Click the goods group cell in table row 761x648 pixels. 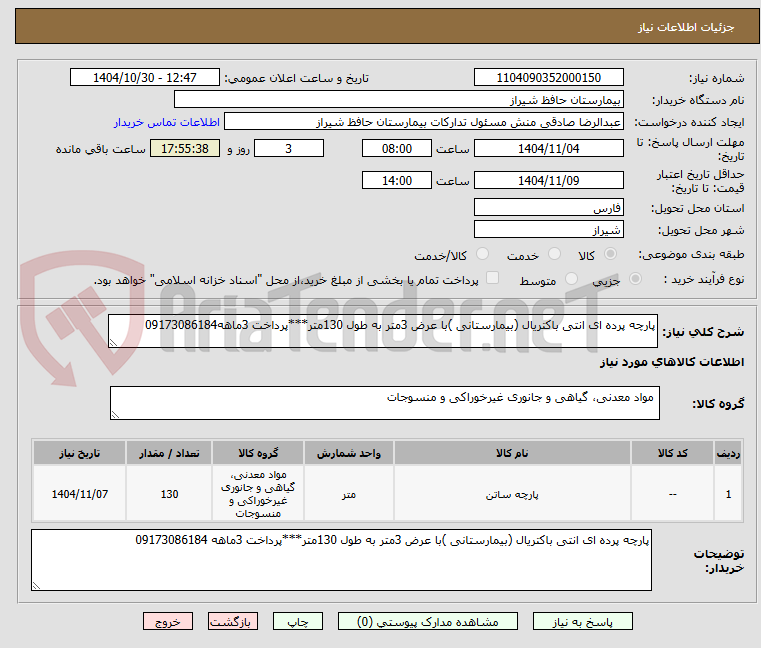point(258,494)
